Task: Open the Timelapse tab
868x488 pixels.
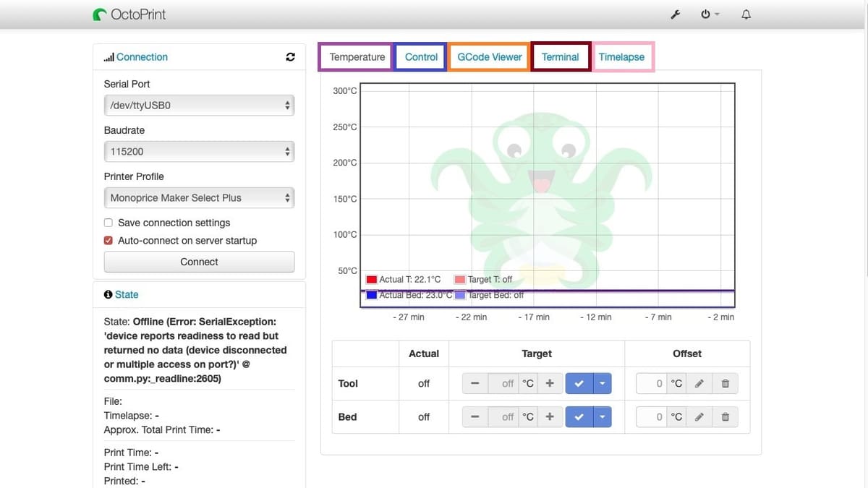Action: (622, 57)
